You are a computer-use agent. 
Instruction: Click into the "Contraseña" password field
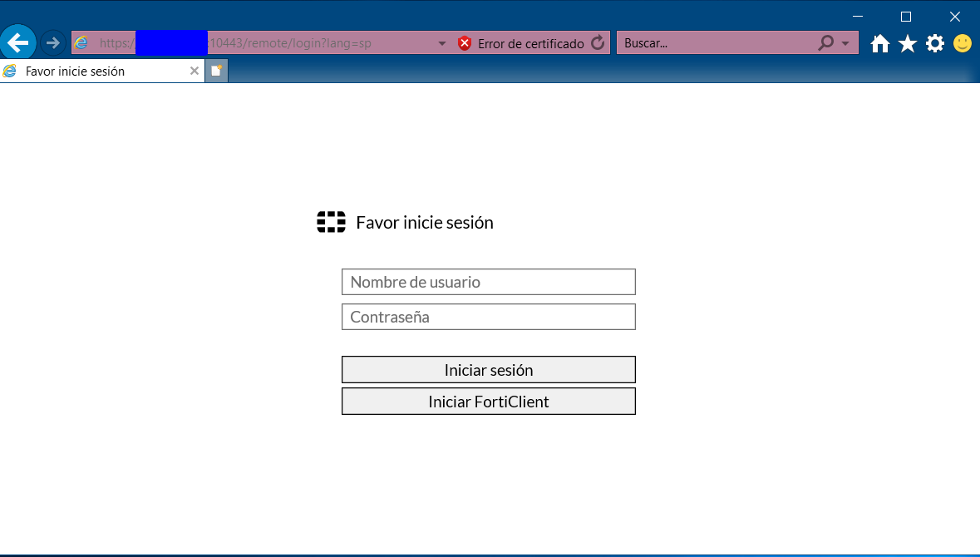[489, 317]
